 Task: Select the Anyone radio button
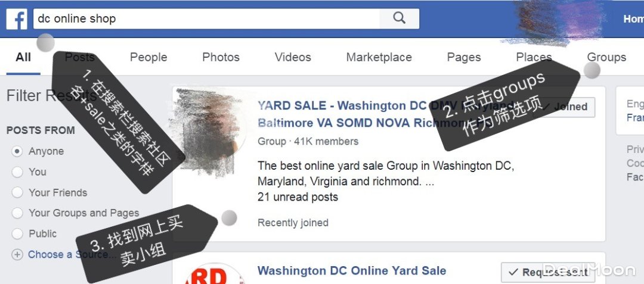[17, 151]
